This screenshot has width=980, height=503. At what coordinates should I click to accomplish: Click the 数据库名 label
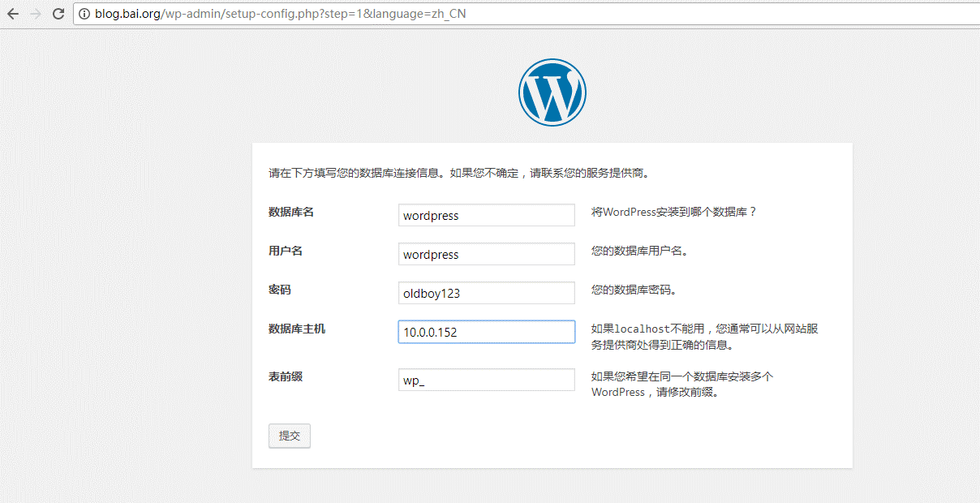[x=290, y=213]
